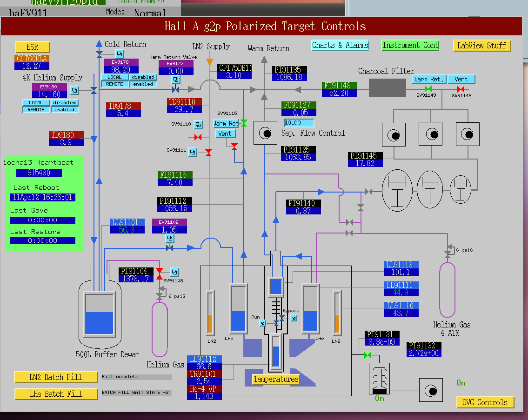The image size is (528, 420).
Task: Open SV91108 detail popup icon
Action: click(x=174, y=272)
